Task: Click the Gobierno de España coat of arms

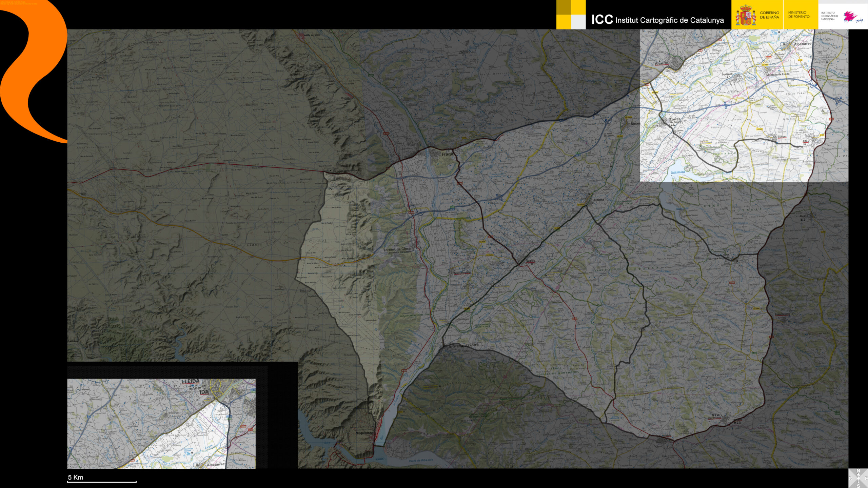Action: [x=745, y=15]
